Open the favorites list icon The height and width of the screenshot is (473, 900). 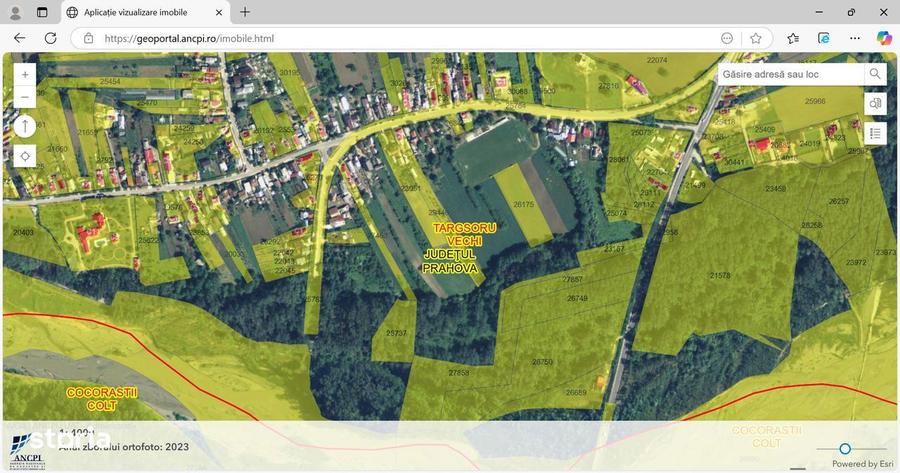(793, 38)
